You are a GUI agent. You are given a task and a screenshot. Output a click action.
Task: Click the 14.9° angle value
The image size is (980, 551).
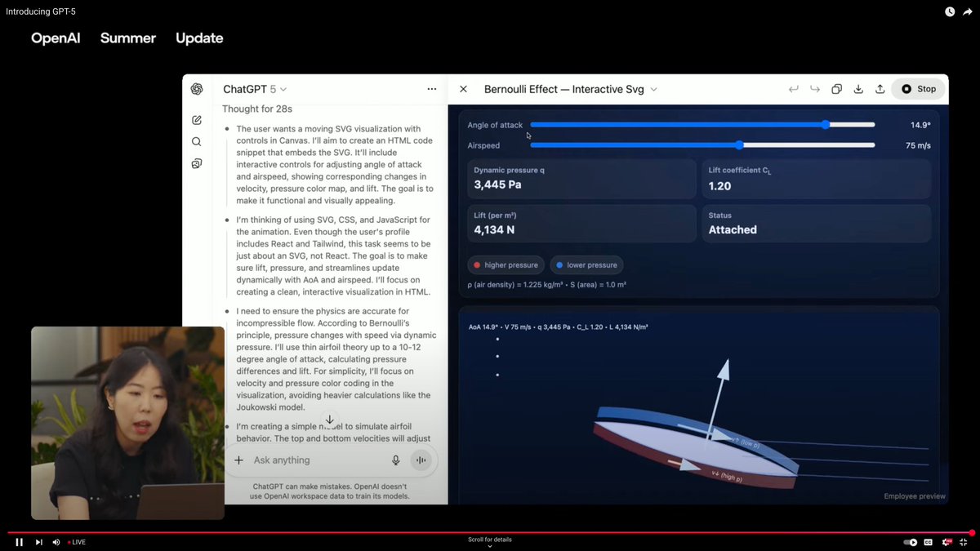coord(920,125)
